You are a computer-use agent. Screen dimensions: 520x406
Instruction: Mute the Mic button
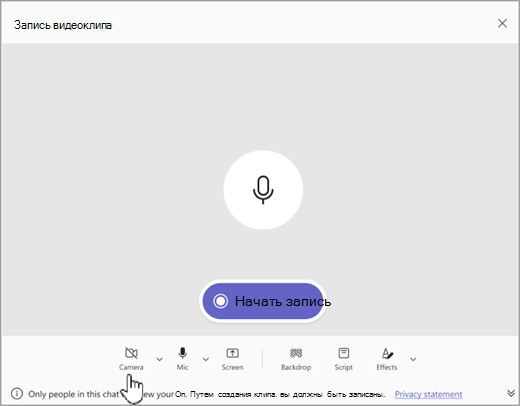[x=183, y=359]
